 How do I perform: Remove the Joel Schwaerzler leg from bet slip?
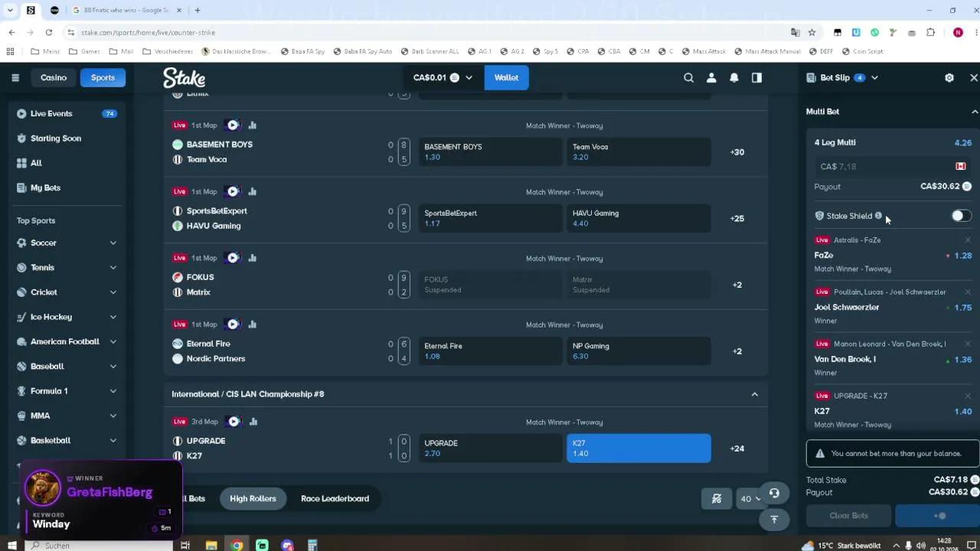(x=968, y=292)
